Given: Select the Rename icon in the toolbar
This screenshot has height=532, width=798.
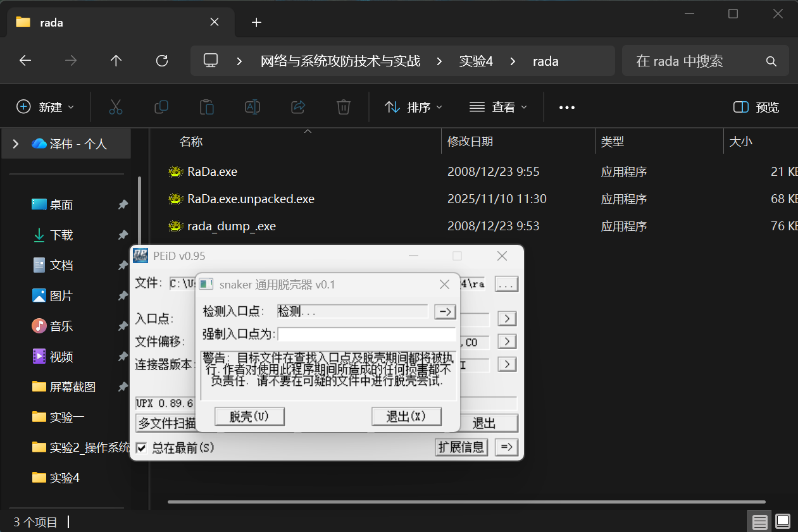Looking at the screenshot, I should tap(252, 107).
